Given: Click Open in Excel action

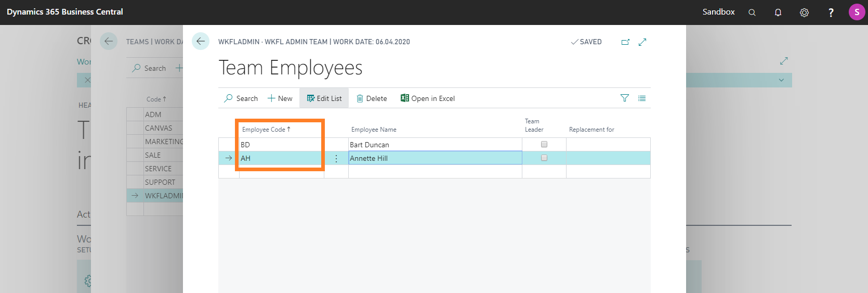Looking at the screenshot, I should pos(428,98).
